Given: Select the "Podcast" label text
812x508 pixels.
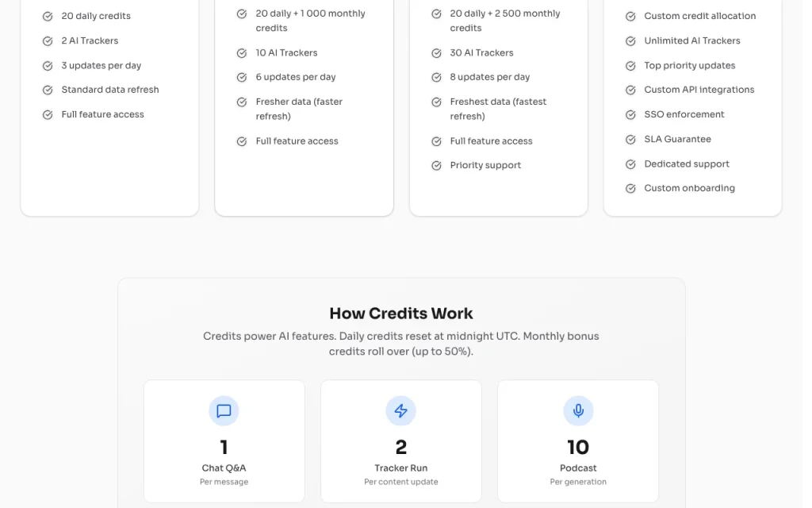Looking at the screenshot, I should [578, 468].
